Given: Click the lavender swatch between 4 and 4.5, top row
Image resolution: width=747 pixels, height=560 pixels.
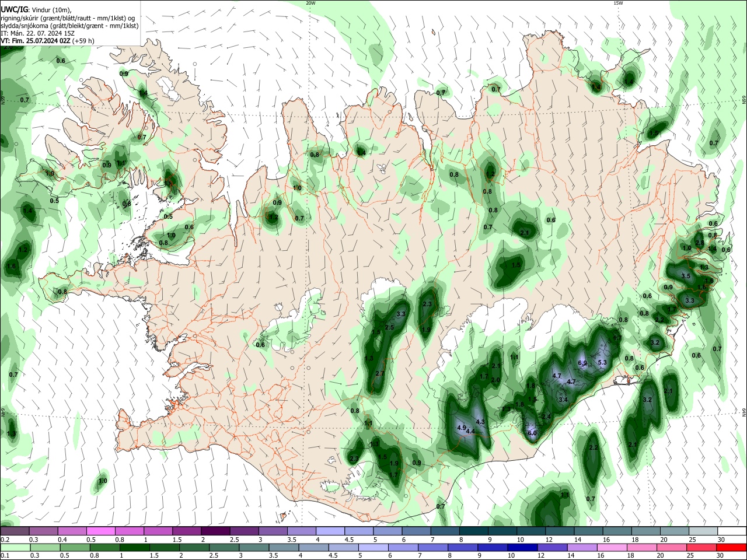Looking at the screenshot, I should coord(330,531).
